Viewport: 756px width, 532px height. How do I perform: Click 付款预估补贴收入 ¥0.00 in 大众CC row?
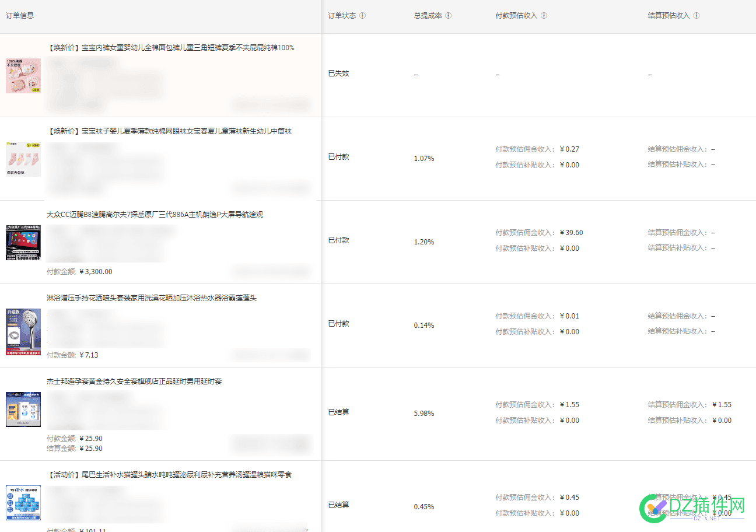[569, 249]
